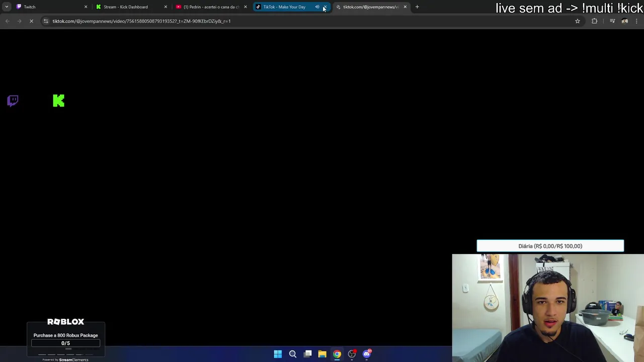Click the purple Twitch logo overlay
The height and width of the screenshot is (362, 644).
click(13, 101)
